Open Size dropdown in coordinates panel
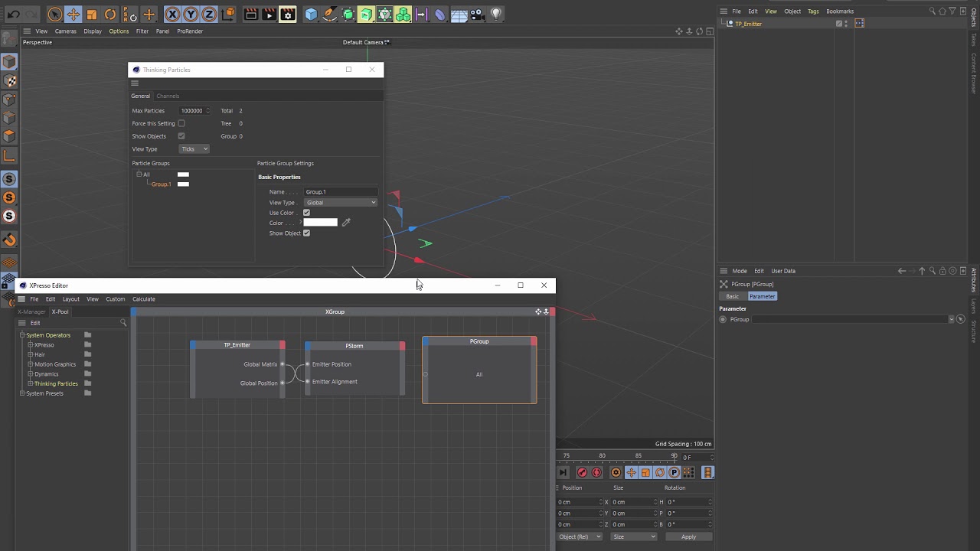 click(x=635, y=536)
